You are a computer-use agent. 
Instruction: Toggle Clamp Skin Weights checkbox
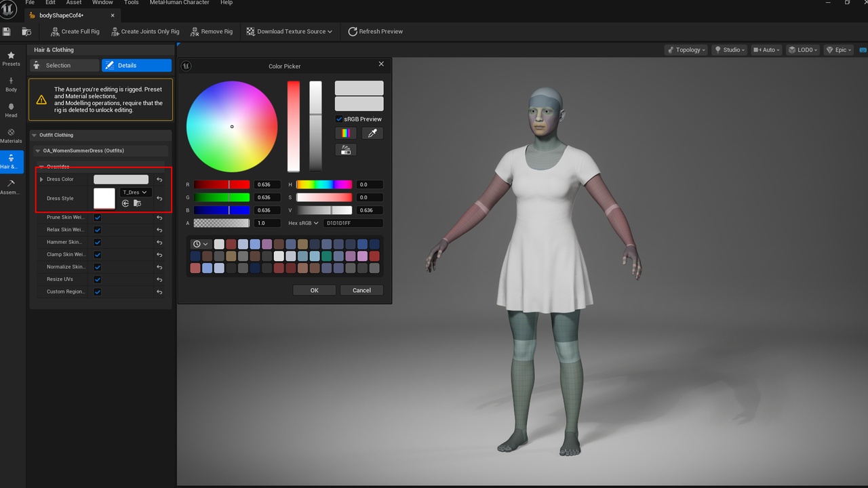coord(98,255)
